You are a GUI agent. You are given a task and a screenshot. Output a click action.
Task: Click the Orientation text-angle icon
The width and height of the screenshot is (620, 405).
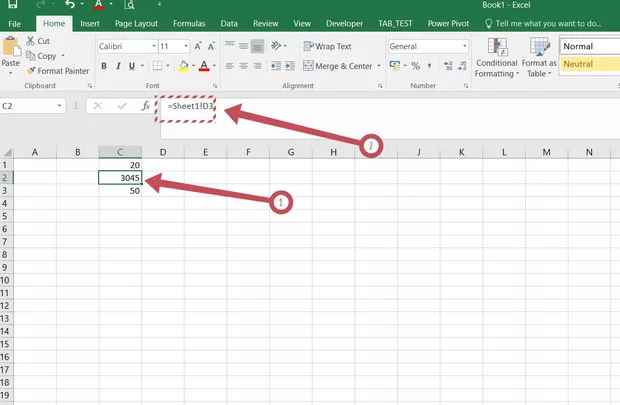[x=276, y=46]
